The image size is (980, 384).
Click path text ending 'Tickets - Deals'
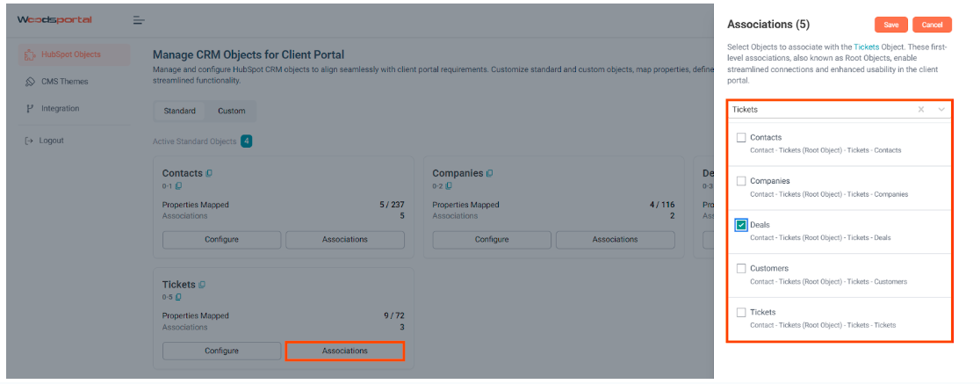820,237
